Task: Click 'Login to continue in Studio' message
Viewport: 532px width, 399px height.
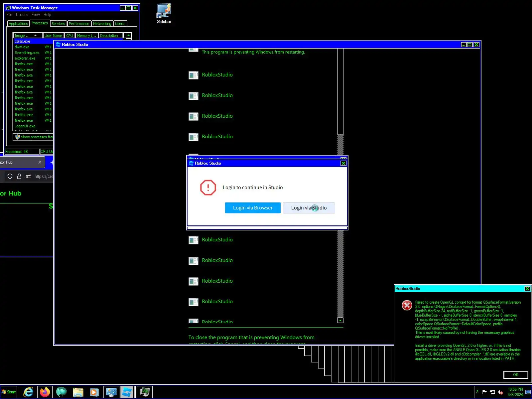Action: (x=253, y=188)
